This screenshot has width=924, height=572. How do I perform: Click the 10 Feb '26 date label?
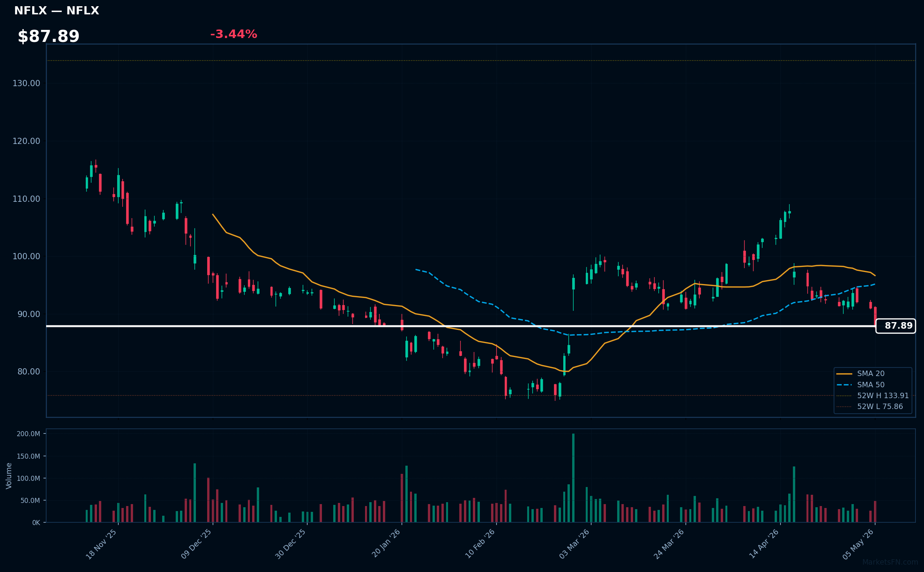pyautogui.click(x=480, y=544)
